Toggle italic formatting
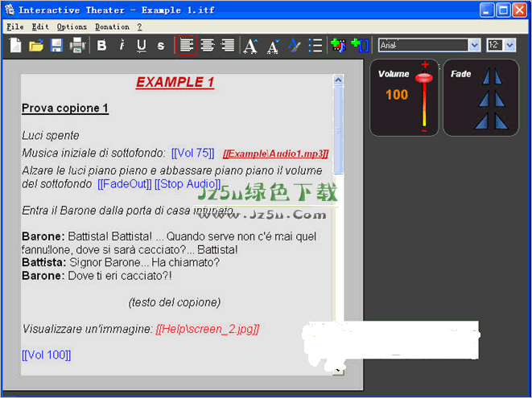Screen dimensions: 532x398 pos(122,46)
